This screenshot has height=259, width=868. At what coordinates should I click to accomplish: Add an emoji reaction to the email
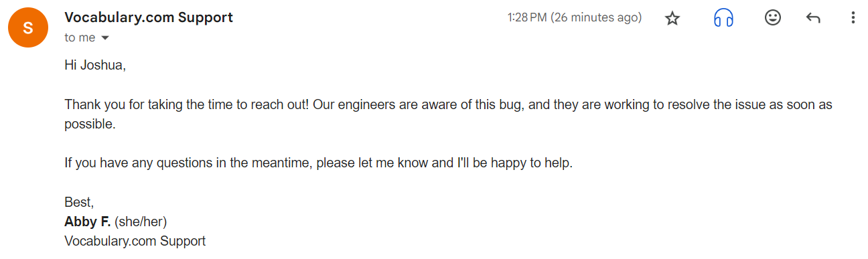click(773, 18)
